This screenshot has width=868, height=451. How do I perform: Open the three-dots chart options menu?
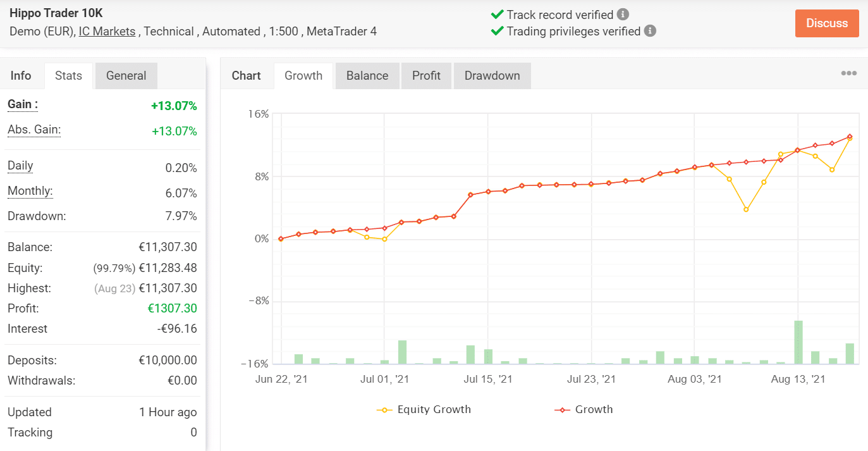pyautogui.click(x=848, y=73)
